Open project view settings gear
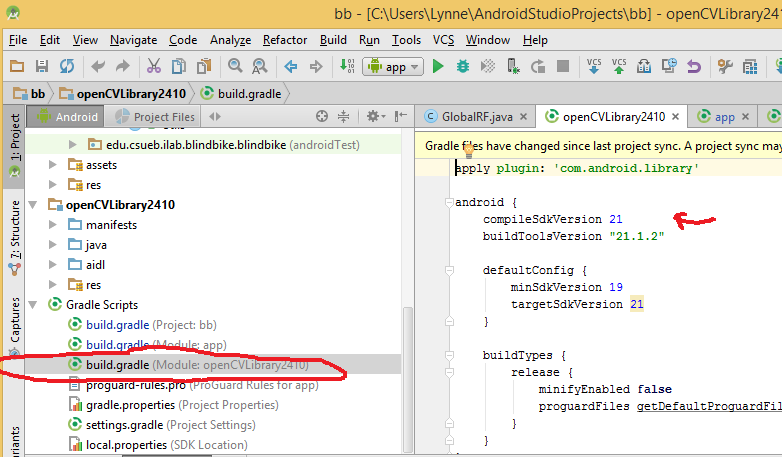This screenshot has width=782, height=457. tap(372, 116)
